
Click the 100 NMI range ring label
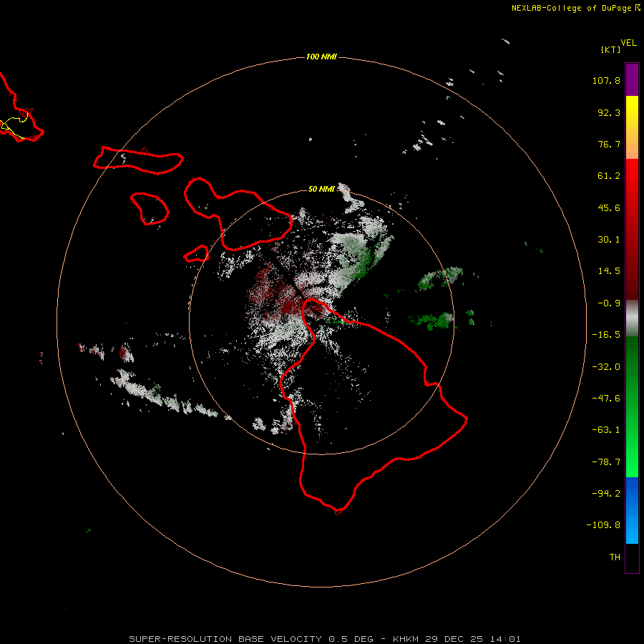pyautogui.click(x=321, y=57)
